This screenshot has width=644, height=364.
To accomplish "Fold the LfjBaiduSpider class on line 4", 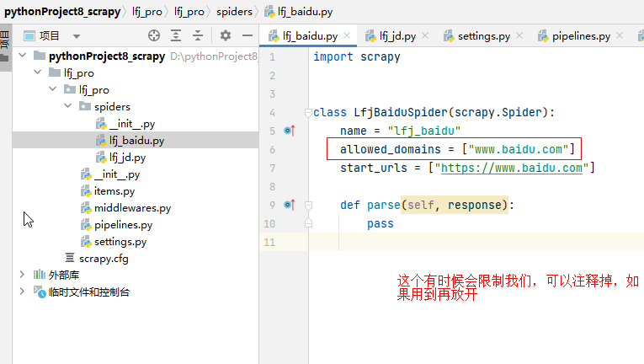I will pos(308,112).
